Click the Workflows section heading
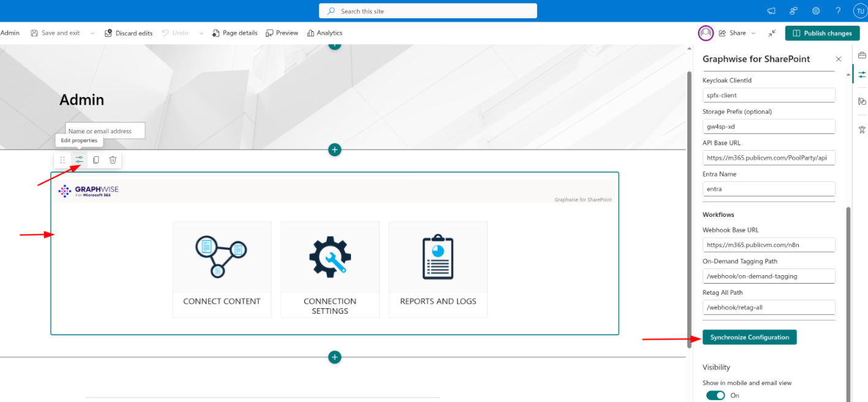 [718, 214]
